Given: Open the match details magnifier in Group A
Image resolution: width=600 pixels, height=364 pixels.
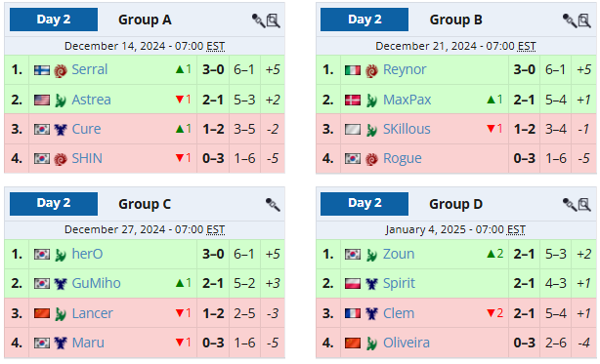Looking at the screenshot, I should click(274, 20).
